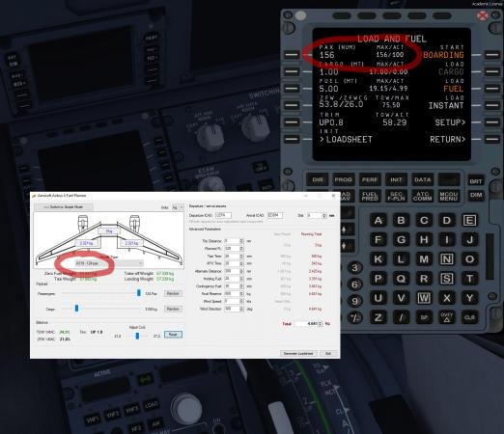Open the SEC F-PLN page key
Screen dimensions: 504x434
396,196
